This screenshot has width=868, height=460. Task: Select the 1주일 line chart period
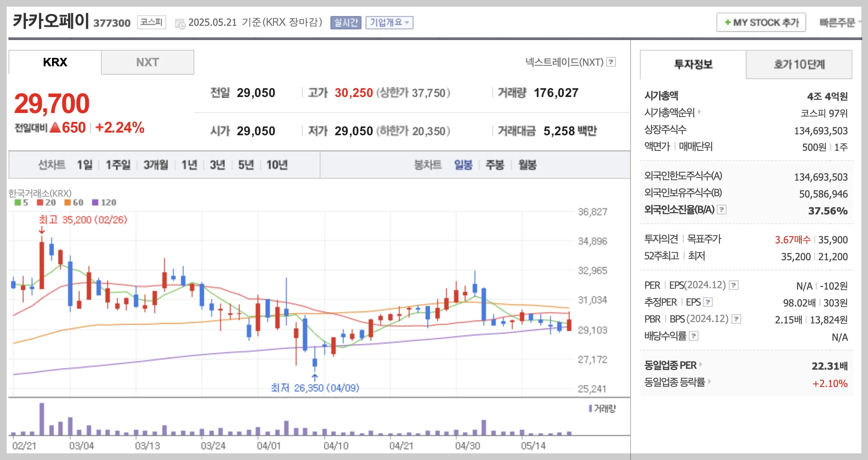click(x=118, y=165)
